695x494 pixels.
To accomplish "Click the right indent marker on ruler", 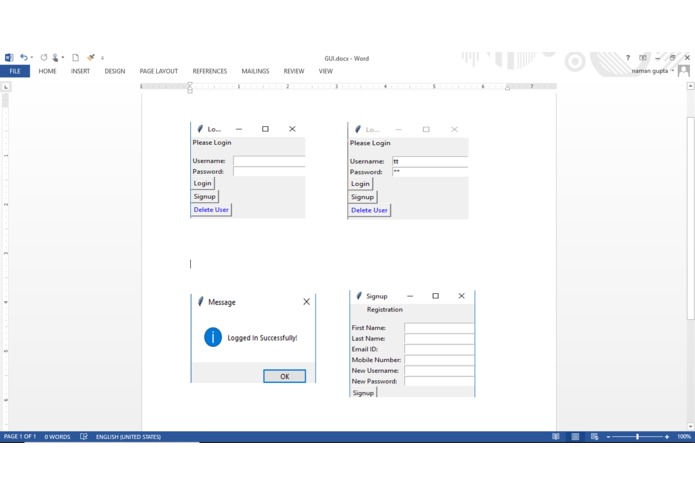I will pos(508,88).
